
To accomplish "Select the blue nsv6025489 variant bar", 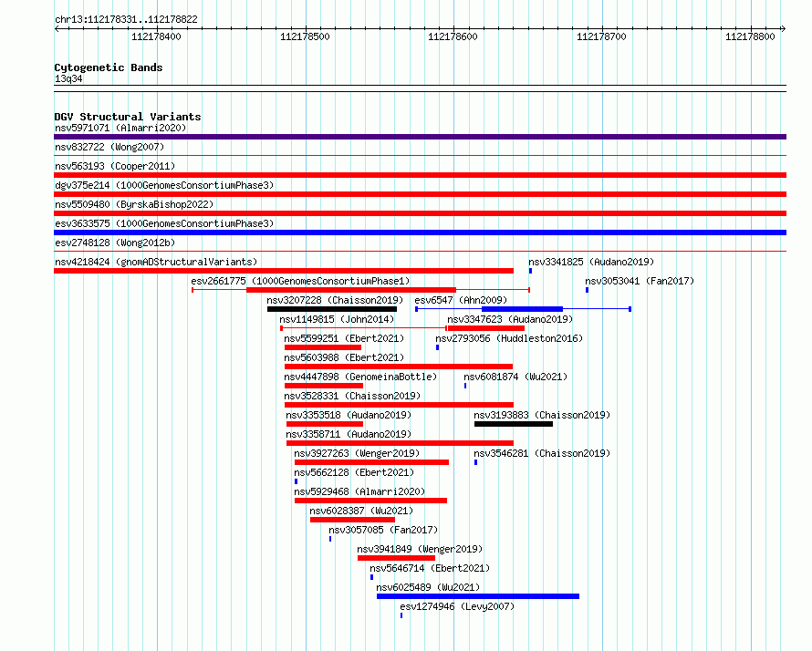I will (478, 596).
